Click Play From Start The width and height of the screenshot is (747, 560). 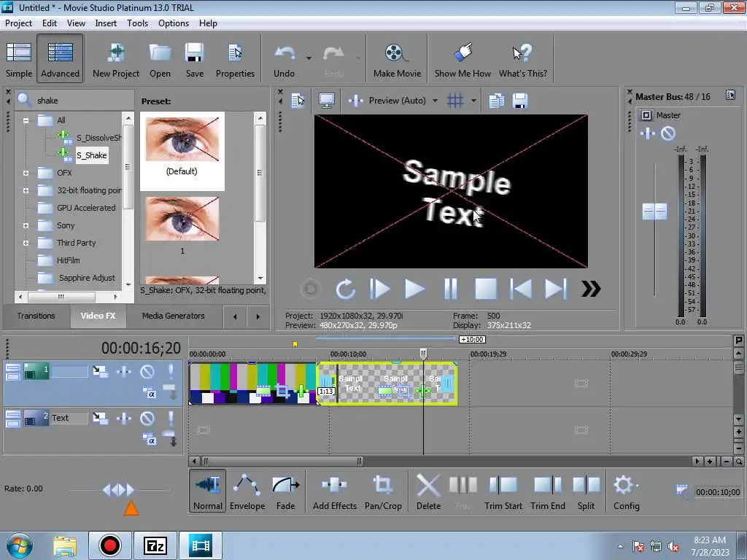coord(379,289)
